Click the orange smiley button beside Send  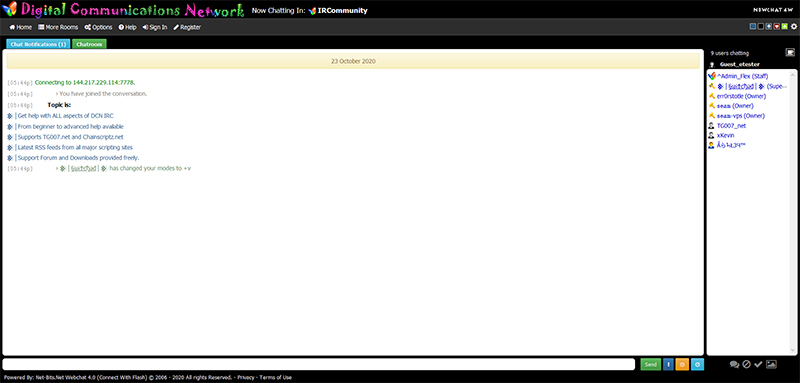[682, 364]
